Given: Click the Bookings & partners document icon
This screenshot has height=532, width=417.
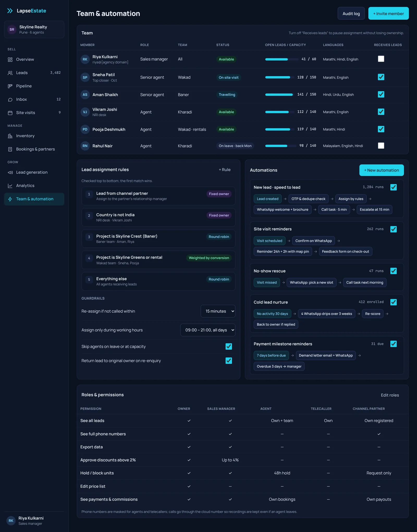Looking at the screenshot, I should [x=10, y=149].
